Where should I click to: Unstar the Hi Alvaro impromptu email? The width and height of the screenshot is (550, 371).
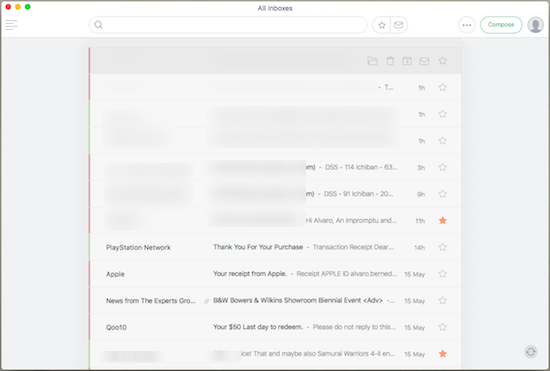(x=443, y=221)
